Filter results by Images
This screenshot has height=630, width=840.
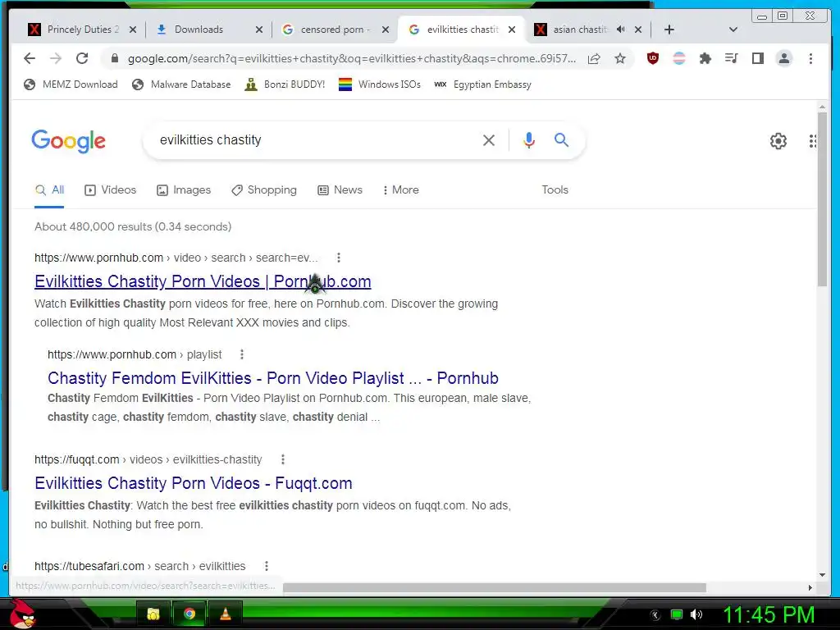tap(184, 190)
